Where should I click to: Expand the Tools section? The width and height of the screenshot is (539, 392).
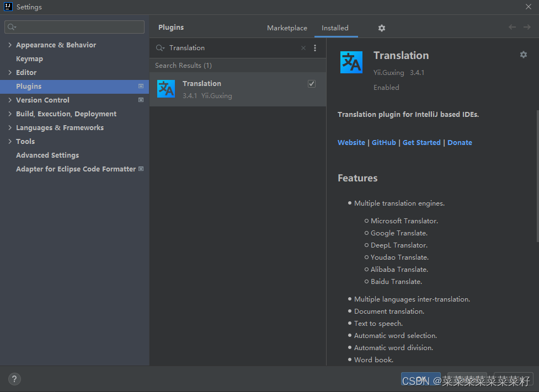tap(10, 141)
